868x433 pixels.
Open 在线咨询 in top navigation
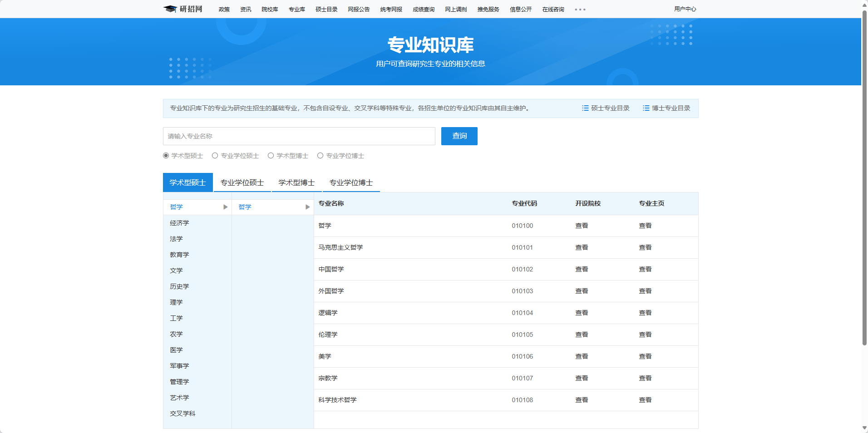pos(553,10)
